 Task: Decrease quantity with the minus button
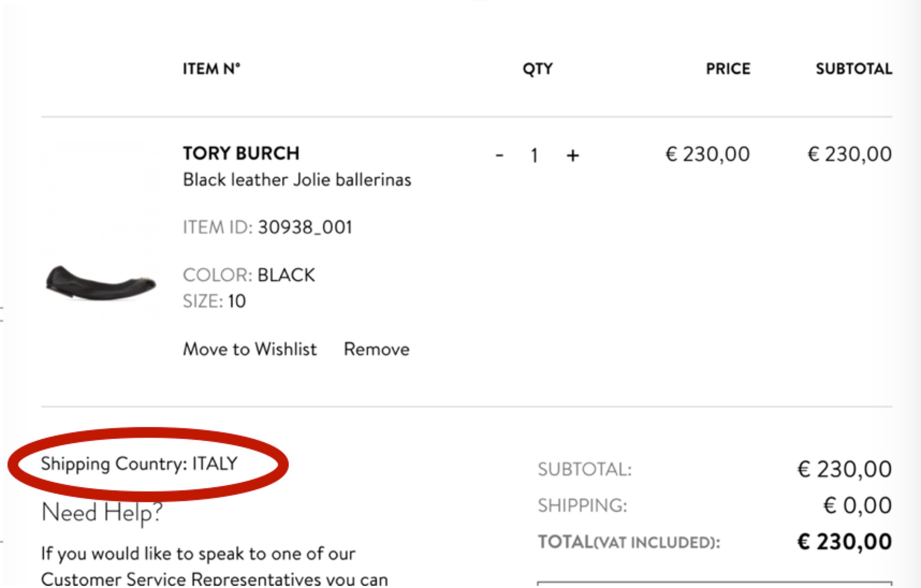(x=499, y=156)
